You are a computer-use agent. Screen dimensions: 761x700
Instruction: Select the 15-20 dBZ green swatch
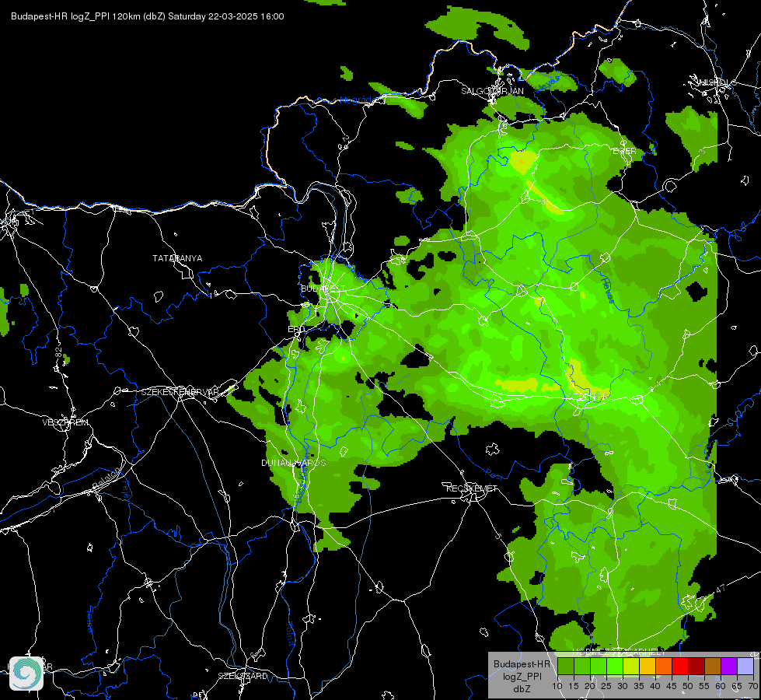tap(582, 667)
